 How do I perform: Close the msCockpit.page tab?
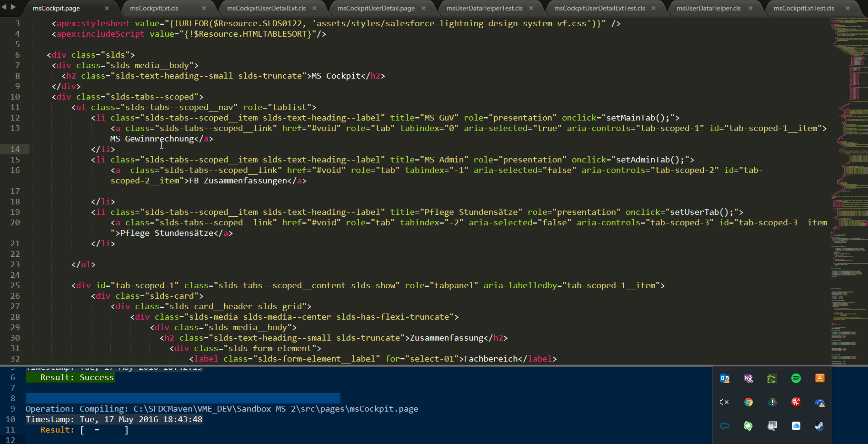[107, 8]
